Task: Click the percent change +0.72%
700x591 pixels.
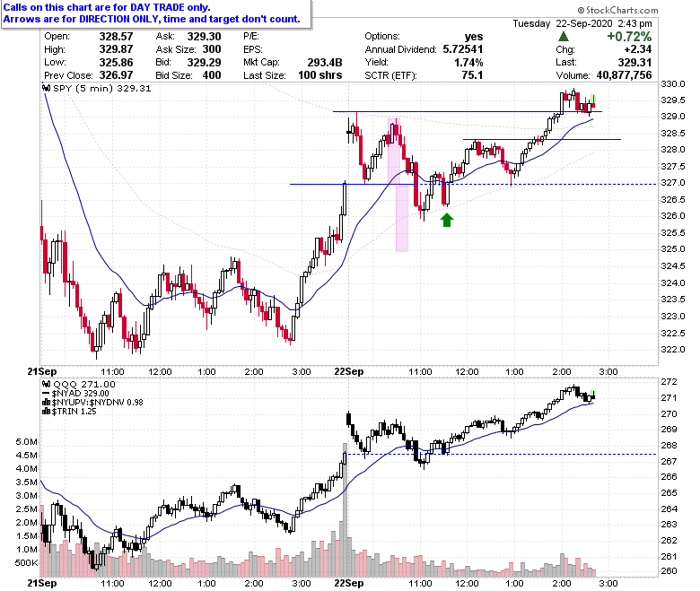Action: point(629,37)
